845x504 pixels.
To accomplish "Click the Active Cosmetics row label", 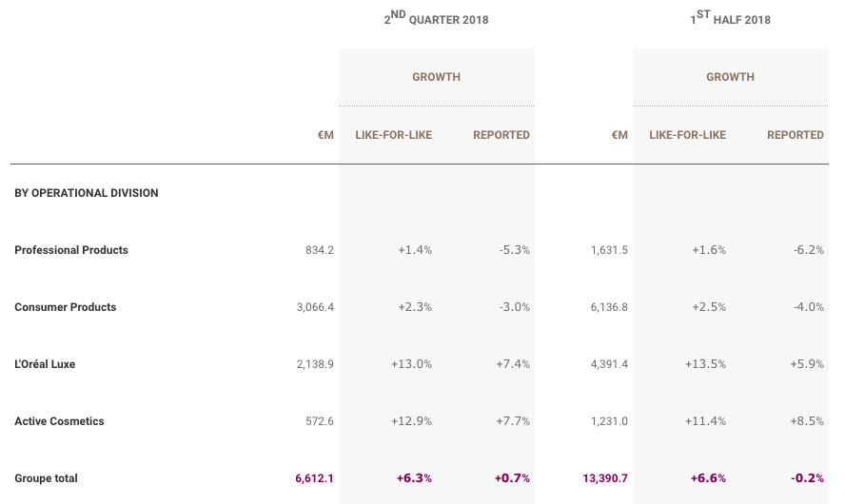I will tap(59, 421).
